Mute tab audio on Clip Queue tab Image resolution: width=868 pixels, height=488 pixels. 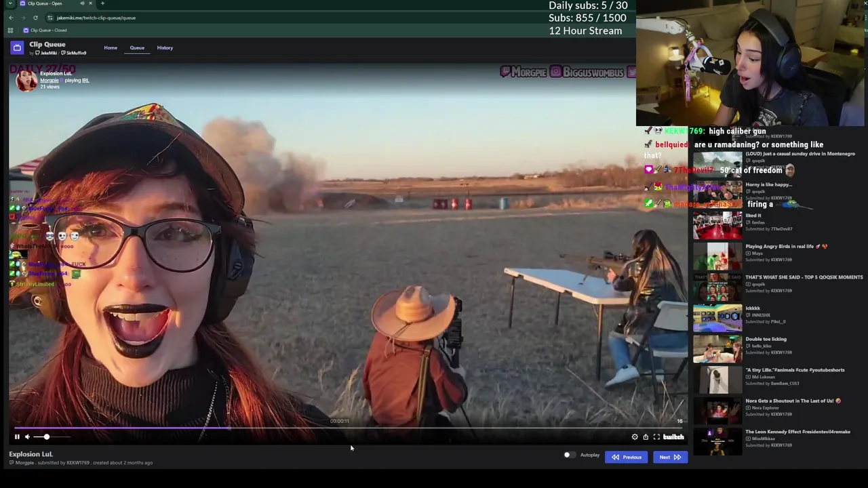tap(82, 3)
